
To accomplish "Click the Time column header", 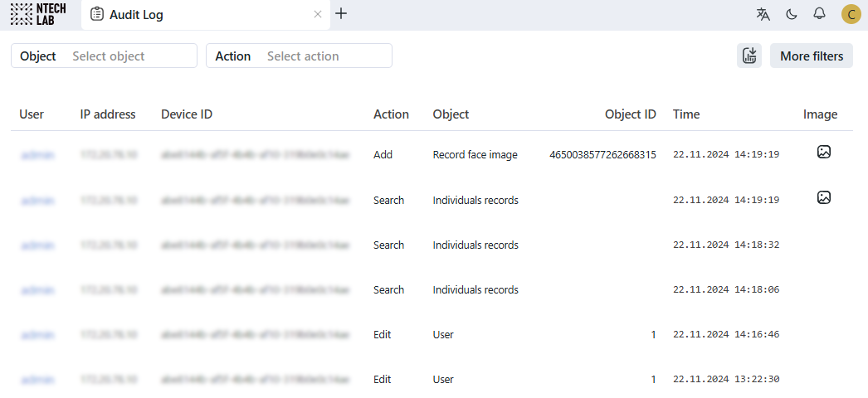I will 686,114.
